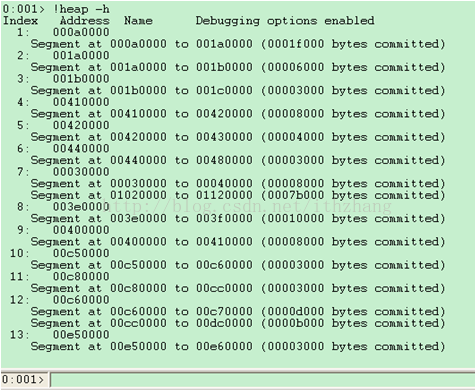Select segment line 000a0000 to 001a0000
475x390 pixels.
tap(238, 44)
